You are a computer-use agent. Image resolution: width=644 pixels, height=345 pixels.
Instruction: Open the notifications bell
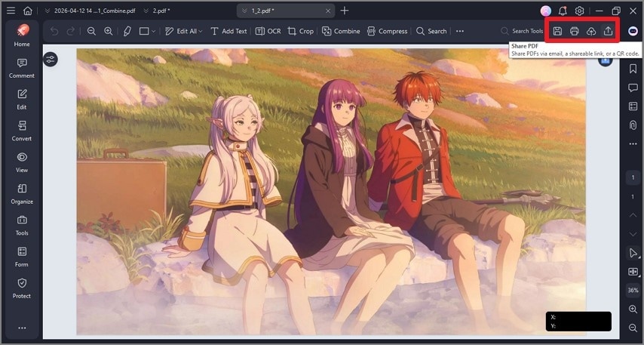563,11
